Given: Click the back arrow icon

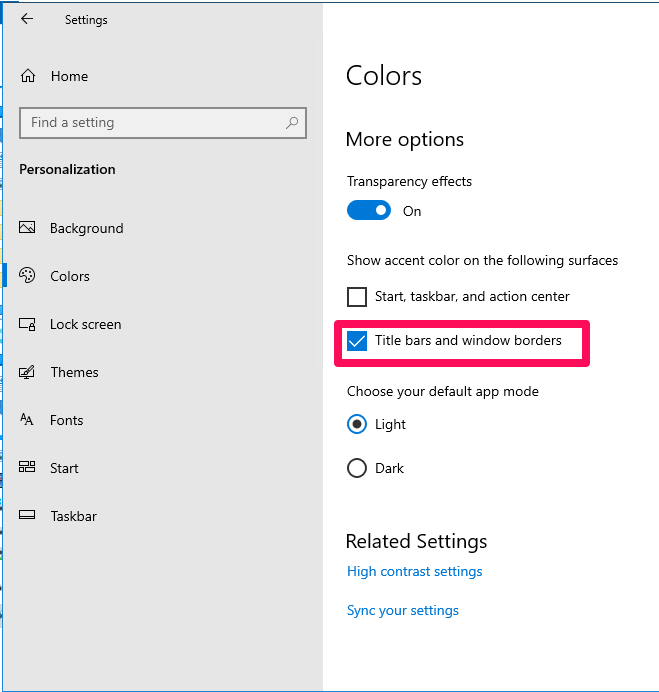Looking at the screenshot, I should 27,19.
